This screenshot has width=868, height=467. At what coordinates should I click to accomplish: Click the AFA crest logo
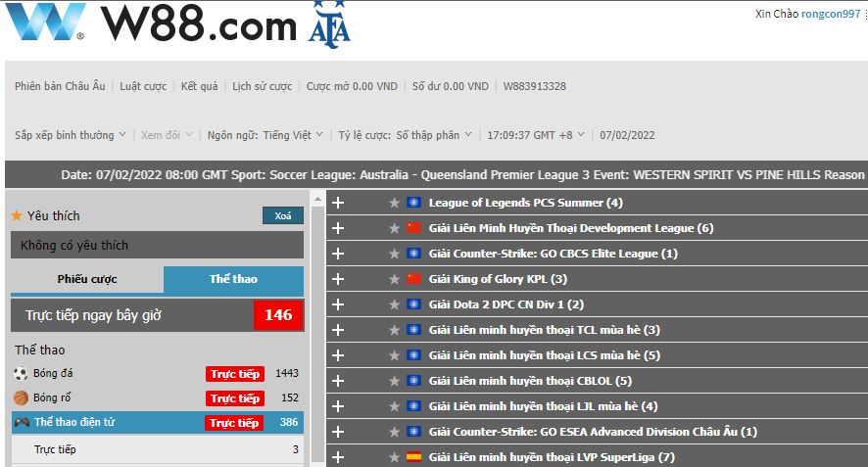click(329, 24)
